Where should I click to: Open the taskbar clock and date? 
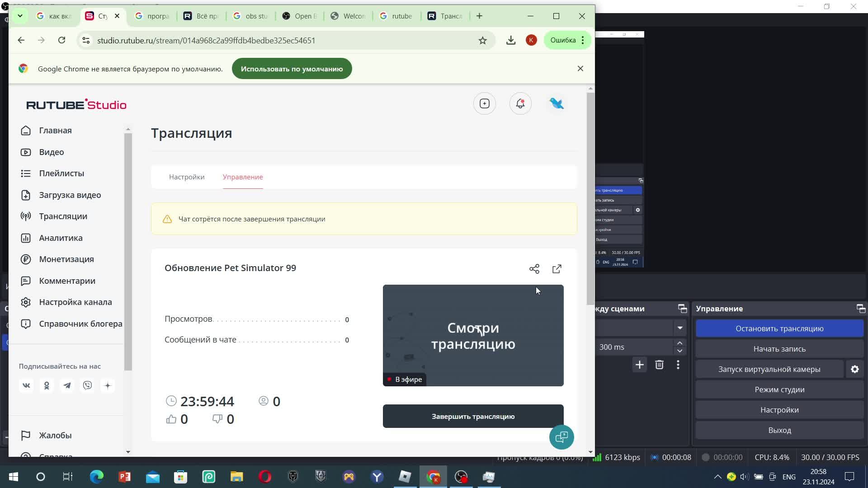click(x=819, y=477)
